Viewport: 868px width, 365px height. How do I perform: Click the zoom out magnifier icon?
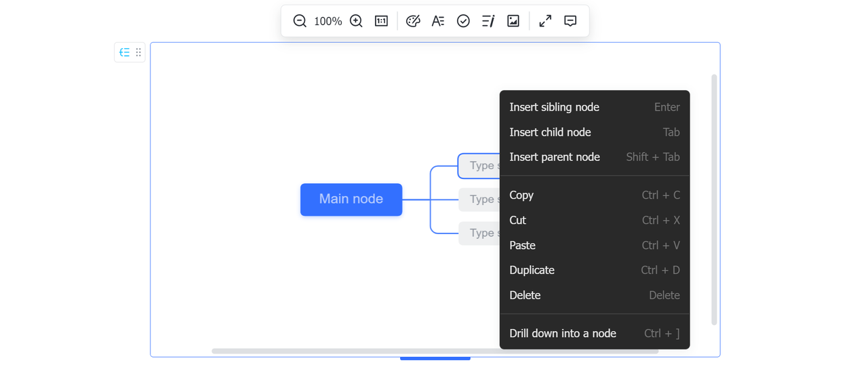(x=300, y=21)
